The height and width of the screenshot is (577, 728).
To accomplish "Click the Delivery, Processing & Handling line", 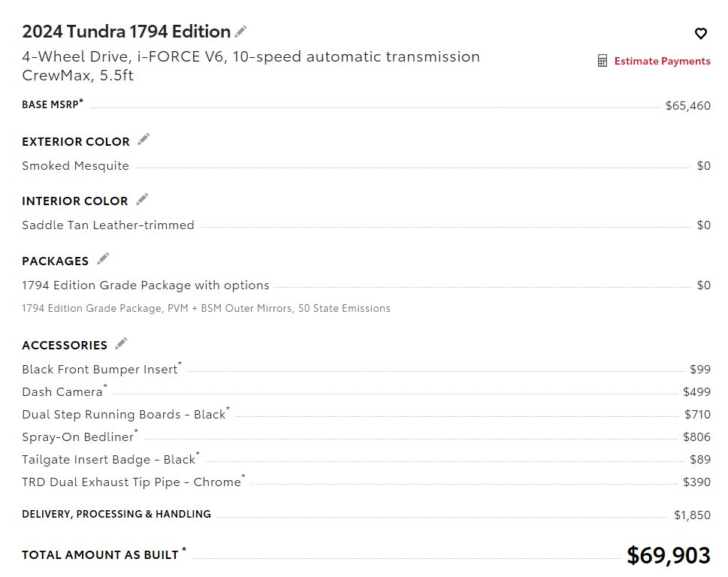I will point(366,515).
